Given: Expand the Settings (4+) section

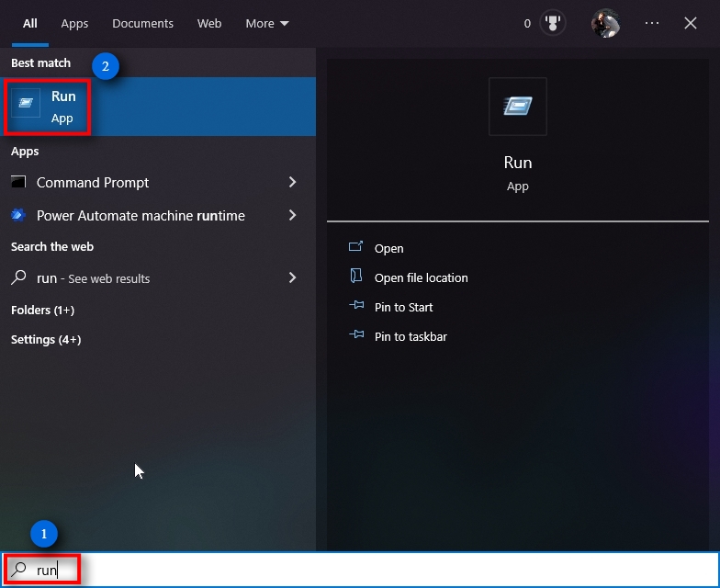Looking at the screenshot, I should click(x=46, y=340).
